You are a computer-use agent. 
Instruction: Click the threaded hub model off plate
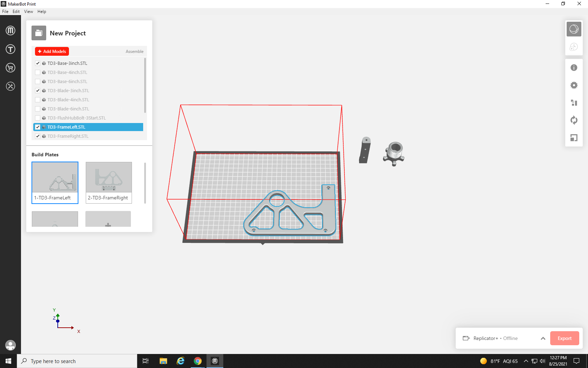[394, 154]
